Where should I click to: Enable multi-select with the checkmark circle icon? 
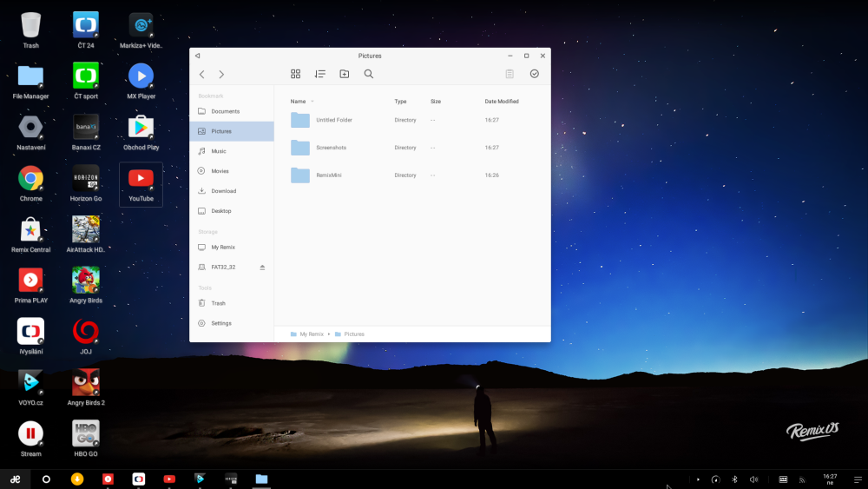point(534,74)
